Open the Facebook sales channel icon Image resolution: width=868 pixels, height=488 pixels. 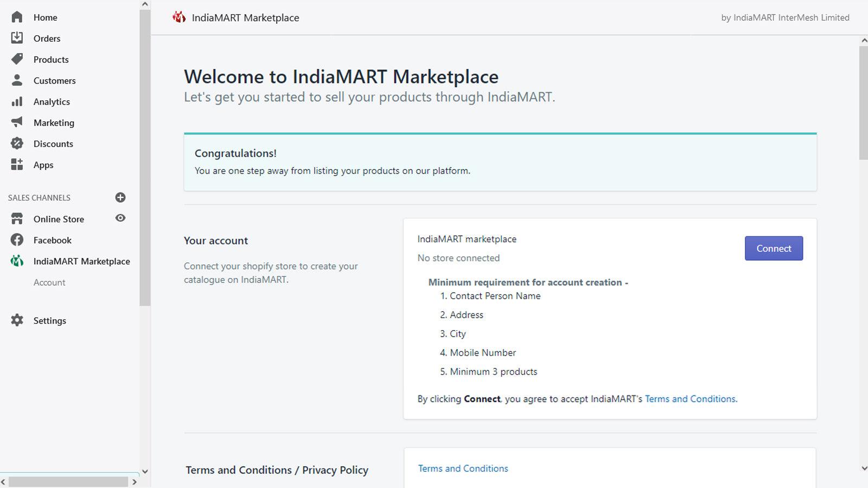[x=17, y=240]
